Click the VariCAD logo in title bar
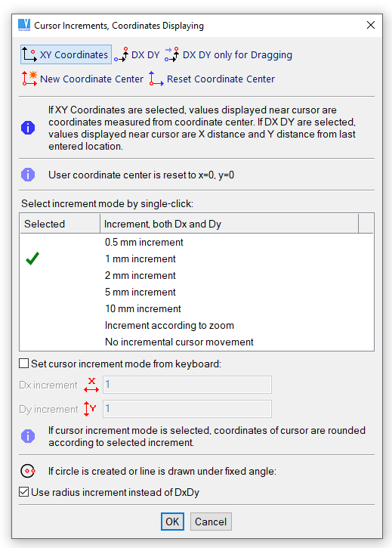 [24, 25]
